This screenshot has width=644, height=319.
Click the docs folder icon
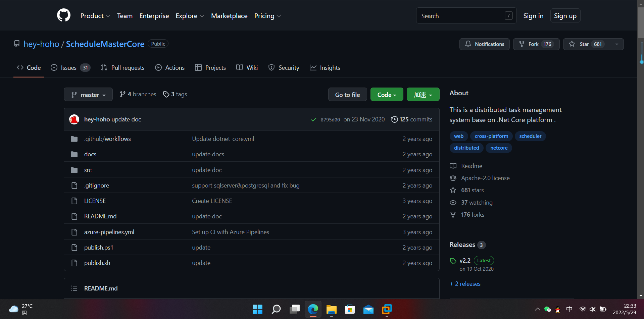(74, 154)
